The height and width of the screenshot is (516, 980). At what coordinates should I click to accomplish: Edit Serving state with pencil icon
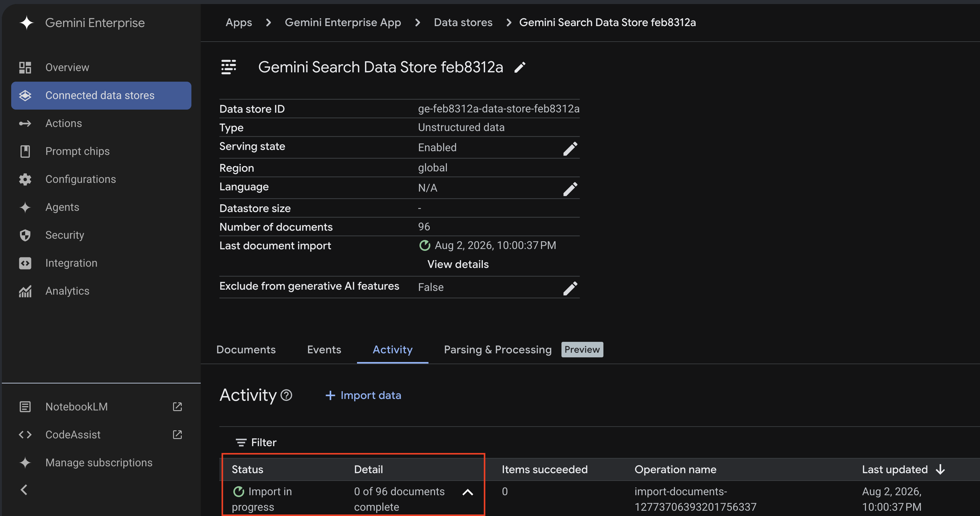click(x=570, y=148)
